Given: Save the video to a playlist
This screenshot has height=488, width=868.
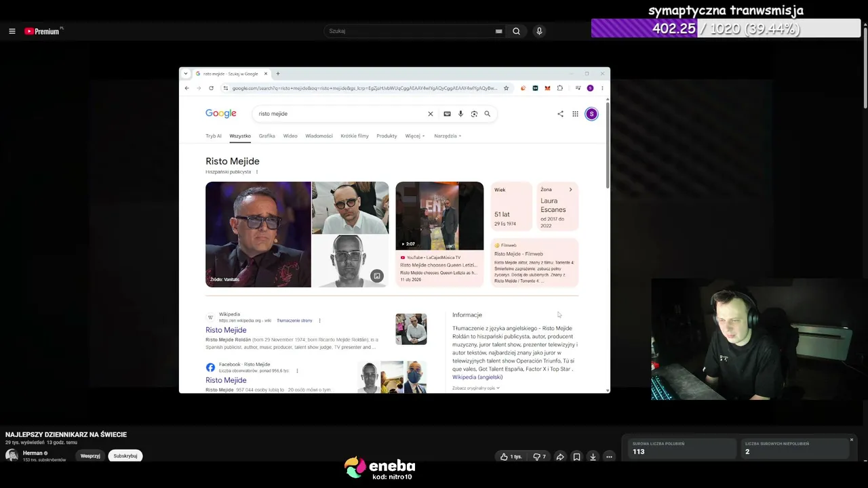Looking at the screenshot, I should point(576,457).
